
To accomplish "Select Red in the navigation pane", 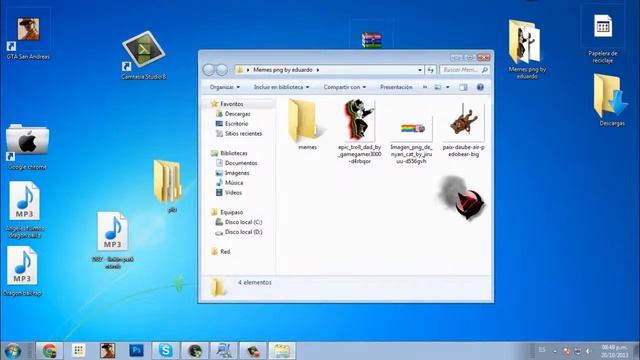I will pos(225,251).
